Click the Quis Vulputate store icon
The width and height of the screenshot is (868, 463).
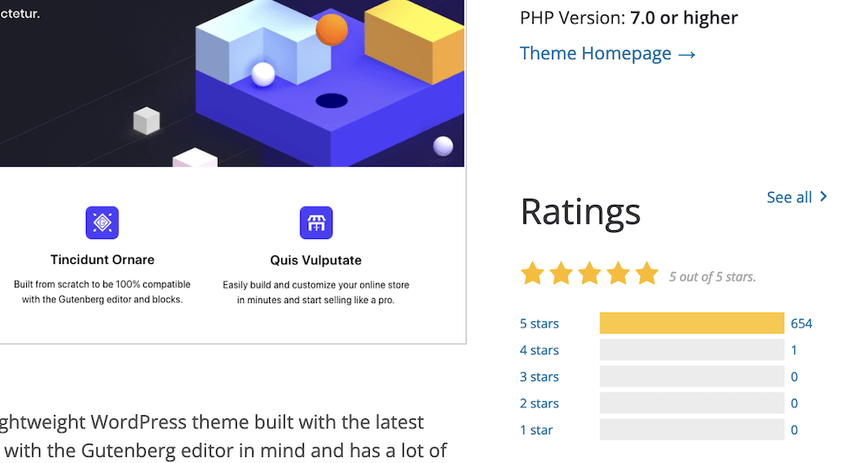click(316, 222)
